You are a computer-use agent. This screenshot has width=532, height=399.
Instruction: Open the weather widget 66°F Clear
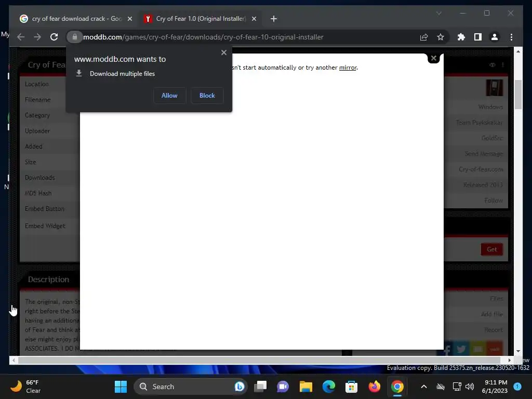pos(25,387)
